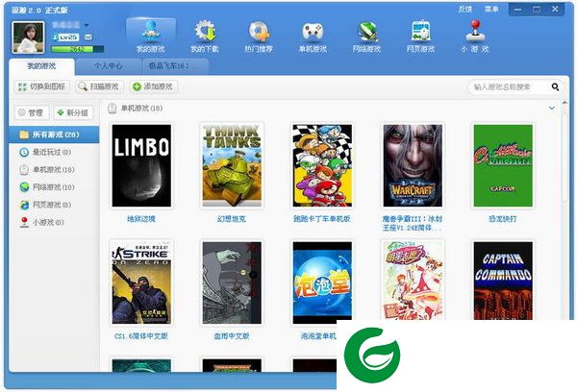The width and height of the screenshot is (577, 392).
Task: Open the anime girl game cover
Action: coord(413,281)
